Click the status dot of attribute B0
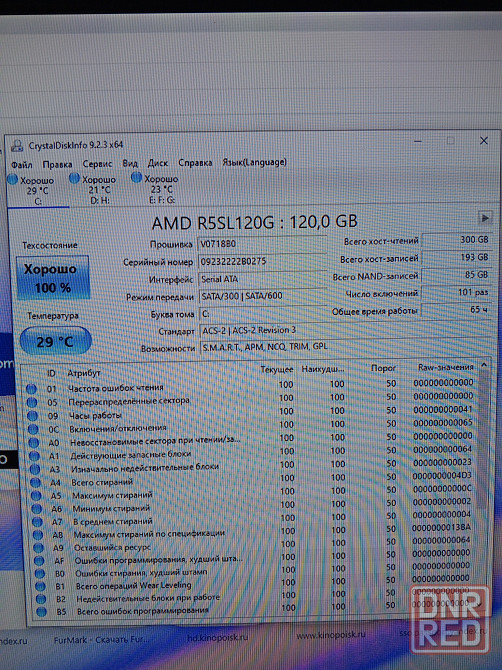The height and width of the screenshot is (670, 502). point(40,573)
